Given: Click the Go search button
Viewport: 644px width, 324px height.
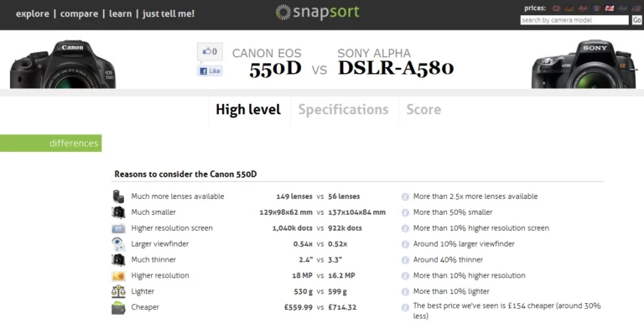Looking at the screenshot, I should pos(637,20).
